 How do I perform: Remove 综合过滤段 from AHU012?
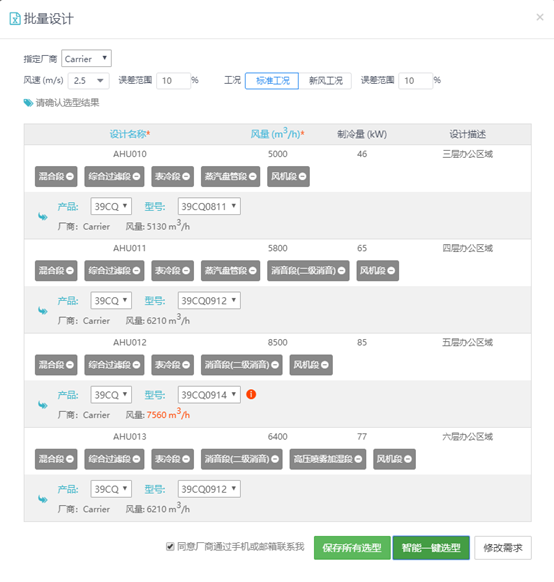136,365
